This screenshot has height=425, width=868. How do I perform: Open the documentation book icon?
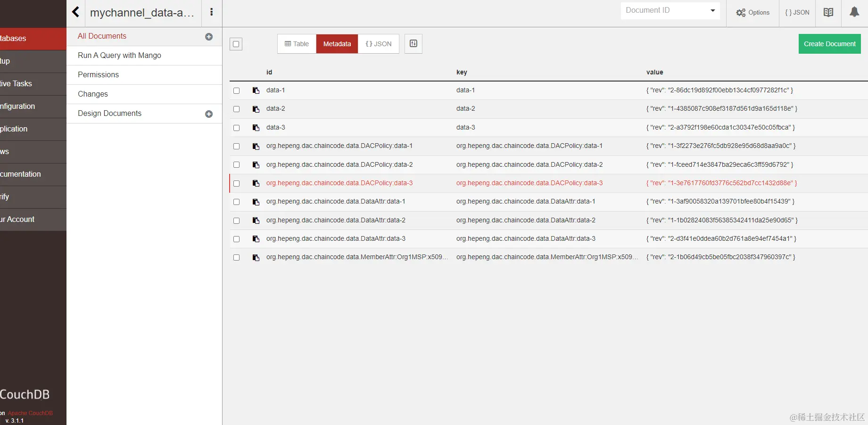828,12
